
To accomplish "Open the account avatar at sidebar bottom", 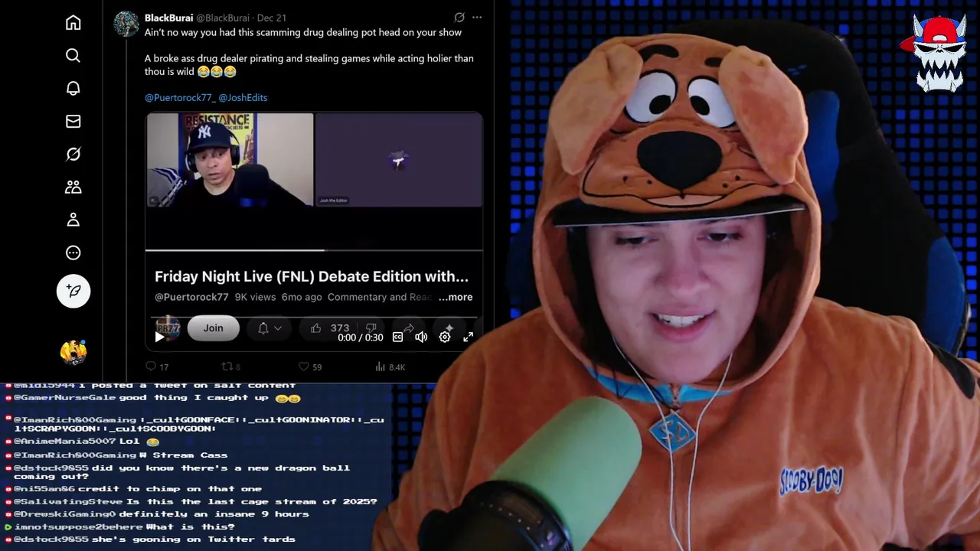I will [73, 352].
